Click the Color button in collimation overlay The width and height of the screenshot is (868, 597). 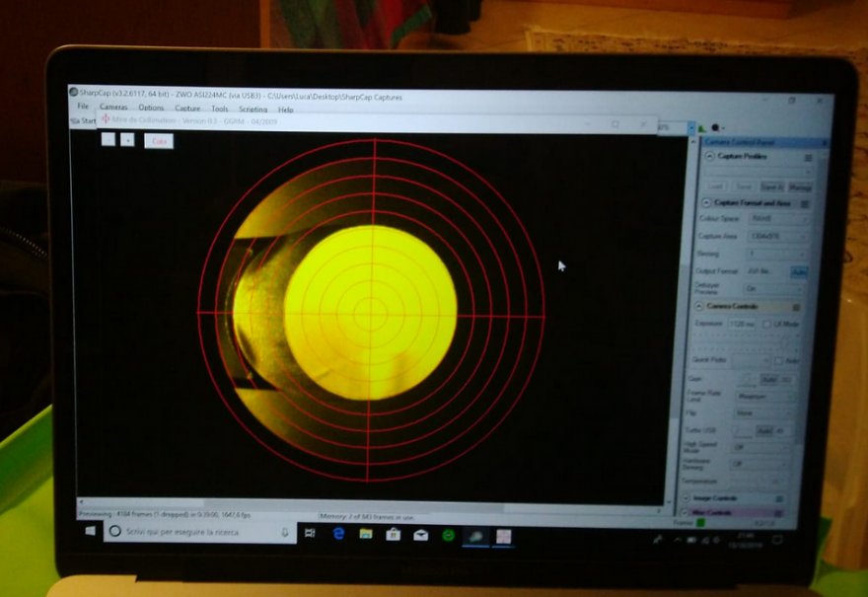click(x=159, y=141)
